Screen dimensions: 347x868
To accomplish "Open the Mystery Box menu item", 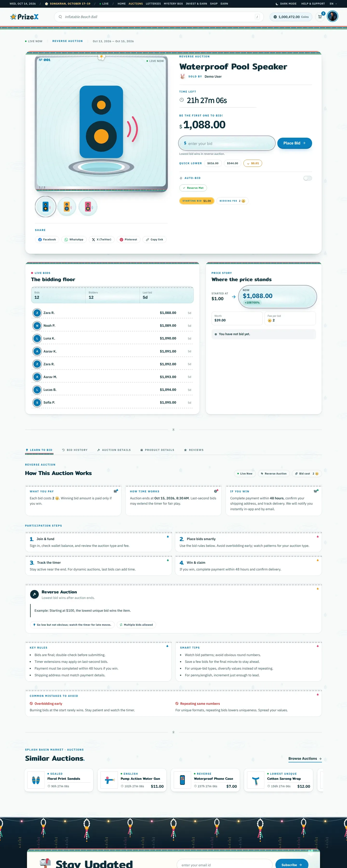I will pyautogui.click(x=173, y=4).
